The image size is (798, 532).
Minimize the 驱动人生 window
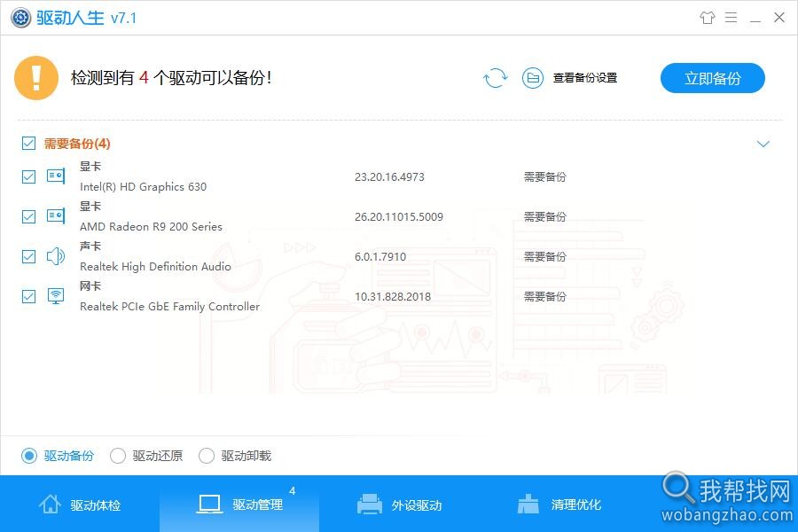coord(755,21)
